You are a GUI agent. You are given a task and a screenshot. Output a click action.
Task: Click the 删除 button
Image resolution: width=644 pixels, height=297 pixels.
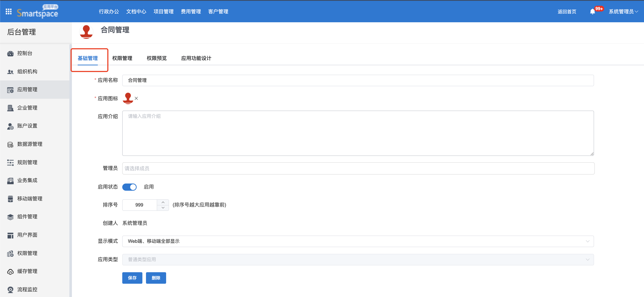pyautogui.click(x=156, y=278)
